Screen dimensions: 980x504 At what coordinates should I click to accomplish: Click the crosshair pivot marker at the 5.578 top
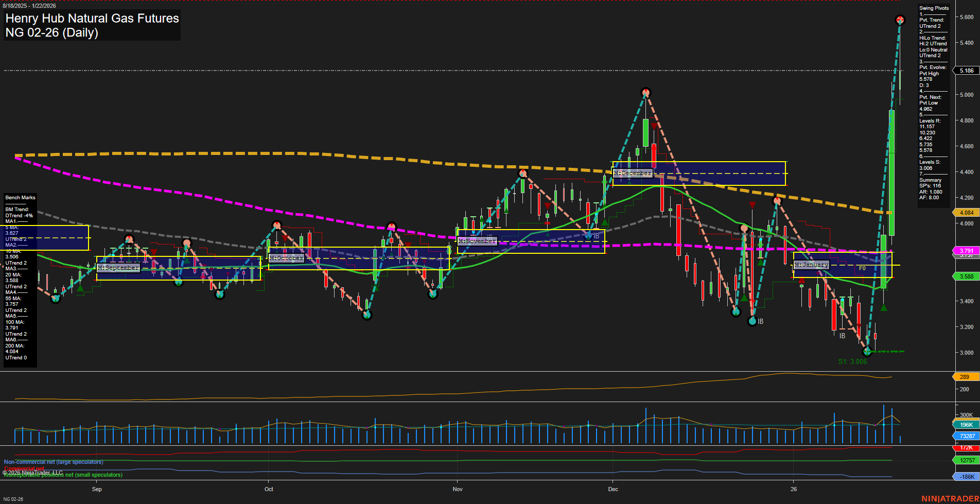(900, 21)
